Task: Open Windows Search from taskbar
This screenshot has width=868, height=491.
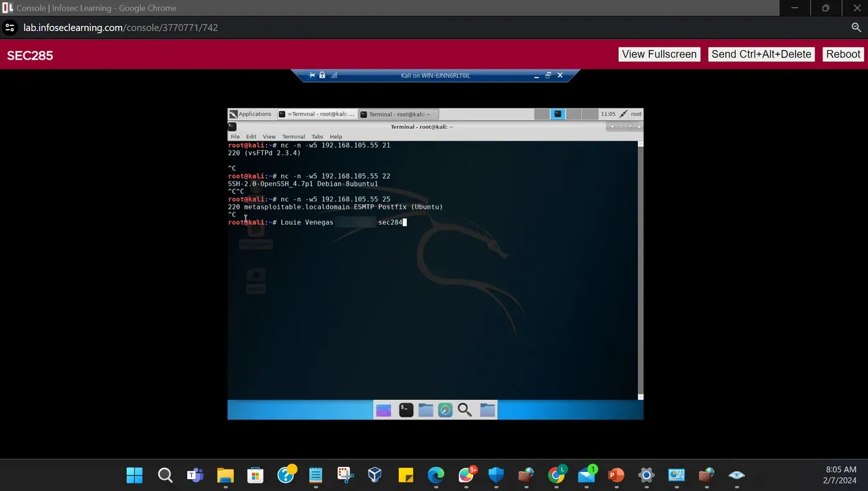Action: coord(165,476)
